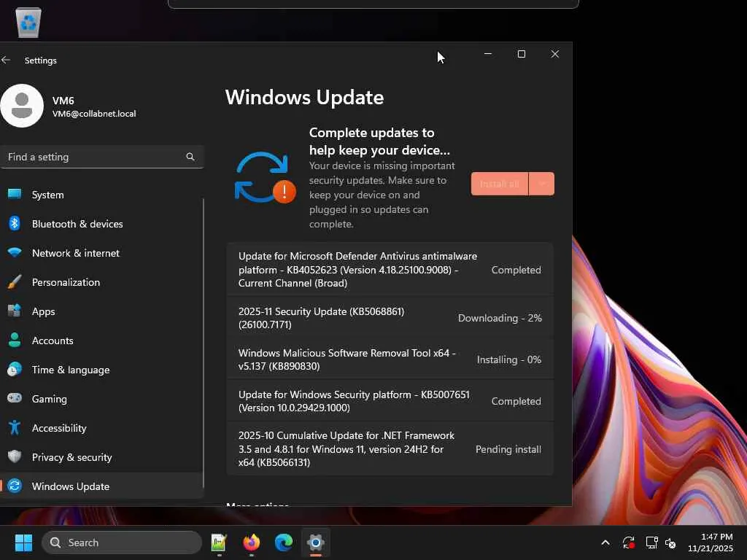Close the Settings window

click(x=555, y=54)
